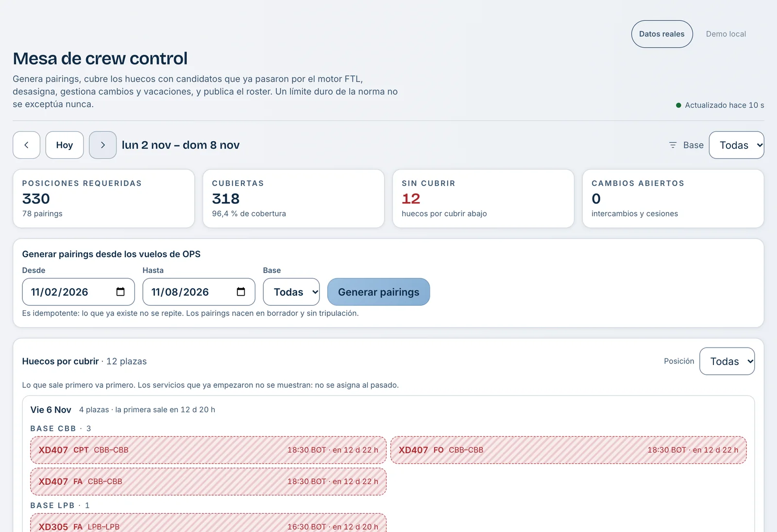The width and height of the screenshot is (777, 532).
Task: Click the Generar pairings button
Action: click(379, 292)
